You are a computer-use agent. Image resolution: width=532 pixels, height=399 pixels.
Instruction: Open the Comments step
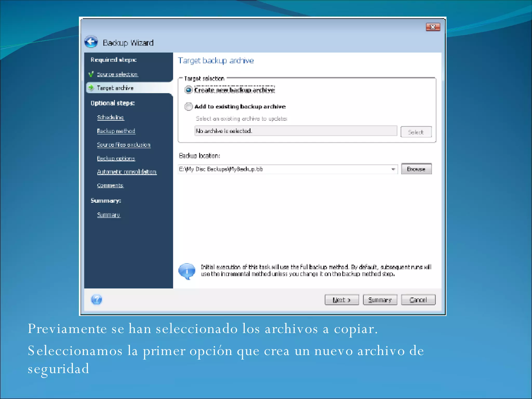[110, 185]
